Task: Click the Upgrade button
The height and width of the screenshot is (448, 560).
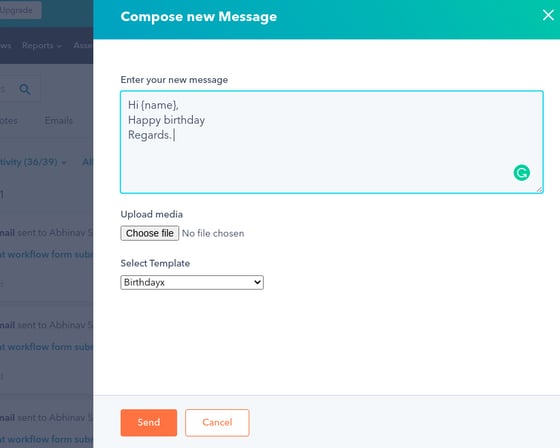Action: click(x=19, y=10)
